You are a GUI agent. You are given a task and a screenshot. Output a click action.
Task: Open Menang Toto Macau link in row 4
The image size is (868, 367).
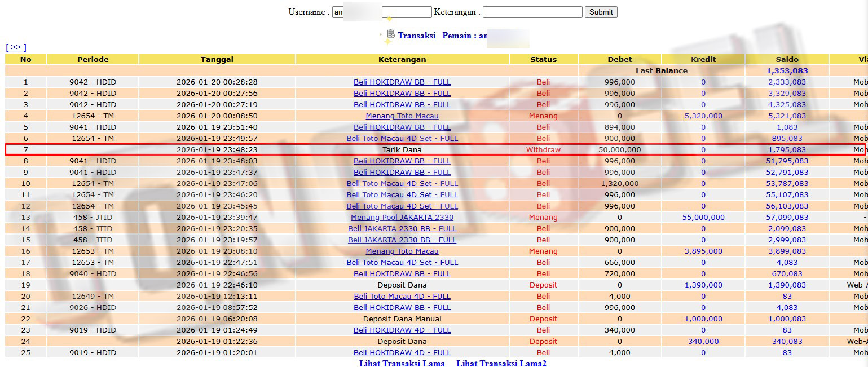pyautogui.click(x=402, y=116)
